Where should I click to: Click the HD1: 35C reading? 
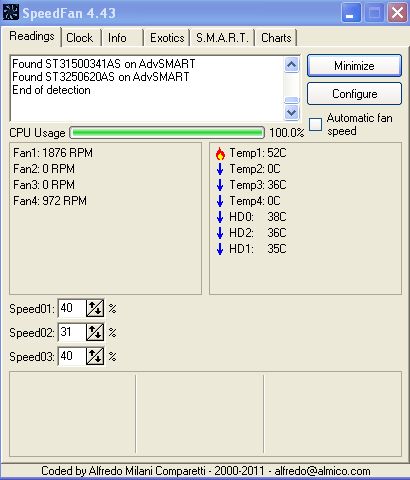258,249
